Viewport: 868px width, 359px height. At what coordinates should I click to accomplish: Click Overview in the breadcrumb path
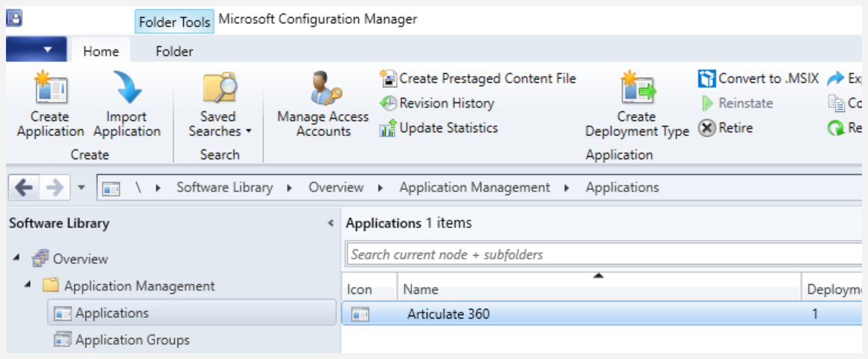coord(336,188)
